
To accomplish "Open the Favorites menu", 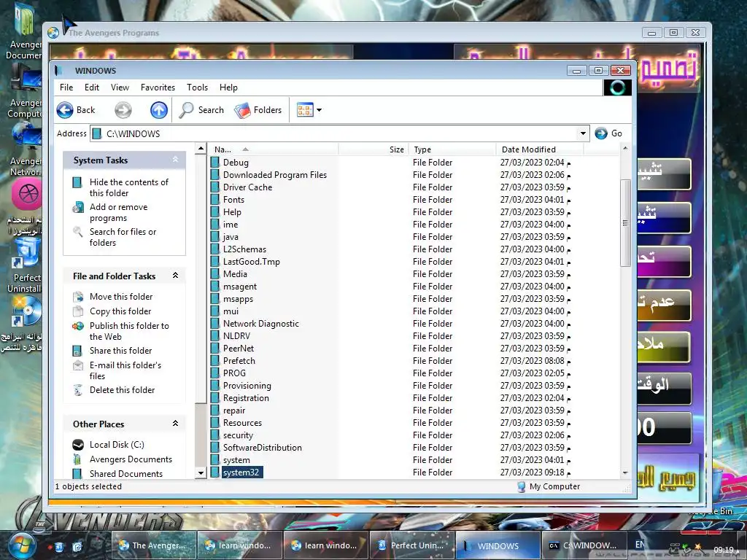I will click(x=158, y=87).
